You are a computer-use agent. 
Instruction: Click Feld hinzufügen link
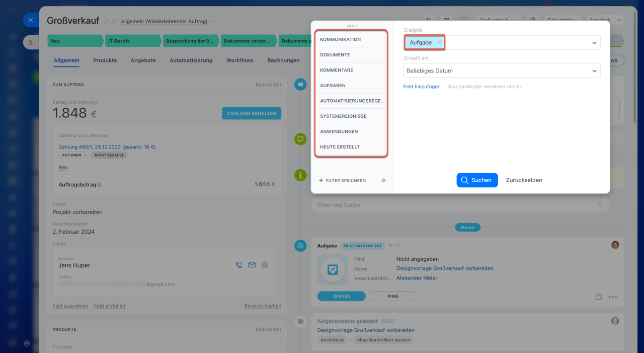[422, 87]
